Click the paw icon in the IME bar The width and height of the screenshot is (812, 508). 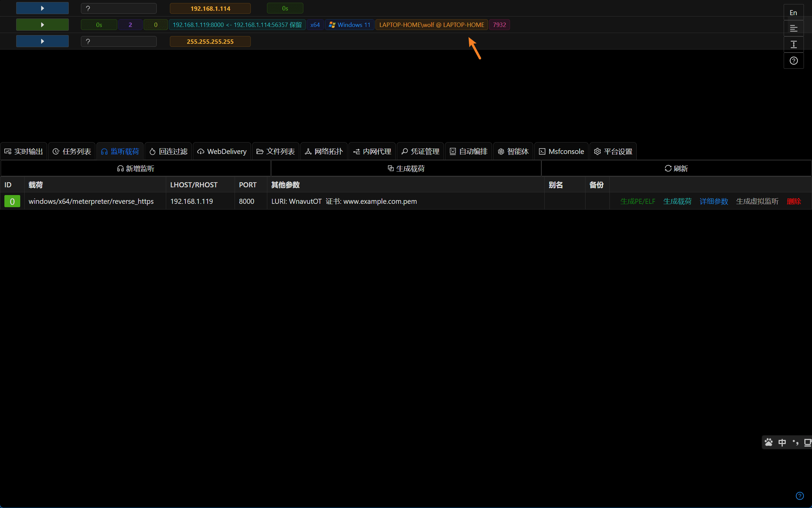tap(769, 442)
